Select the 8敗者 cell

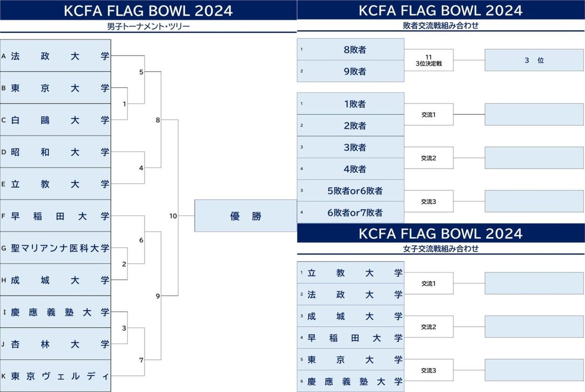[351, 49]
